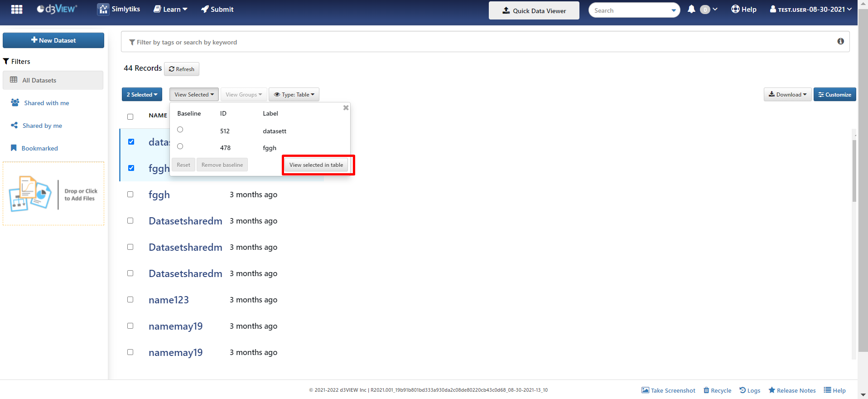Open the Learn menu

[x=170, y=10]
